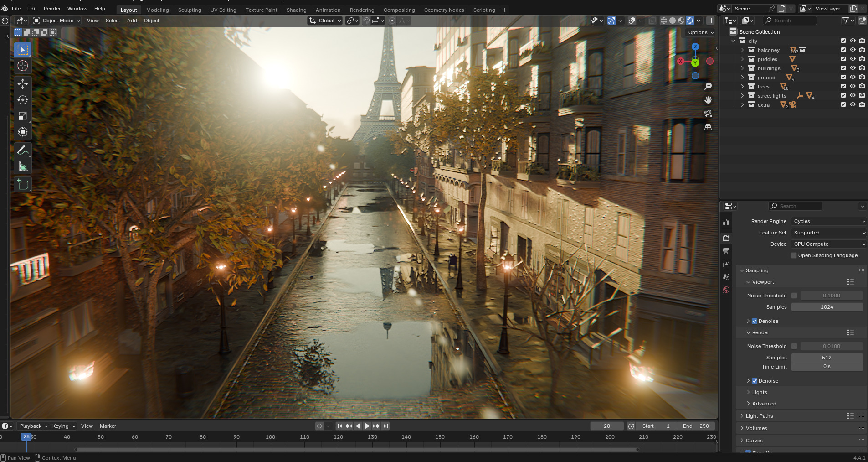Hide the balconey collection in viewport
This screenshot has height=462, width=868.
[853, 50]
